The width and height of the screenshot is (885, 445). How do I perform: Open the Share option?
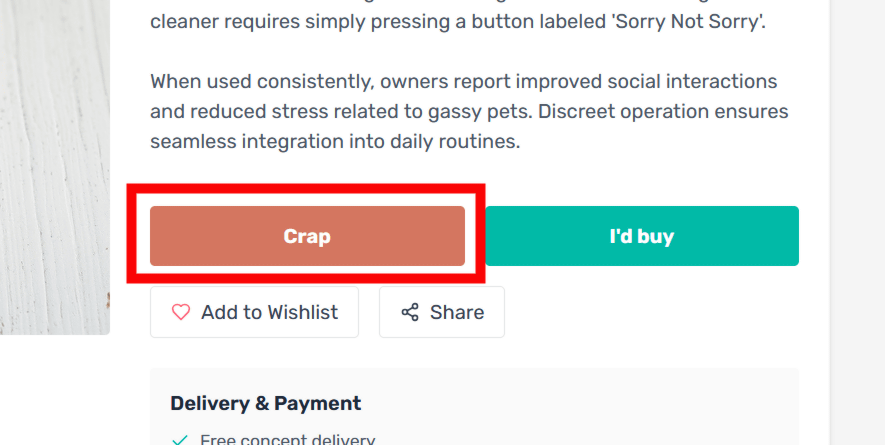[x=441, y=312]
